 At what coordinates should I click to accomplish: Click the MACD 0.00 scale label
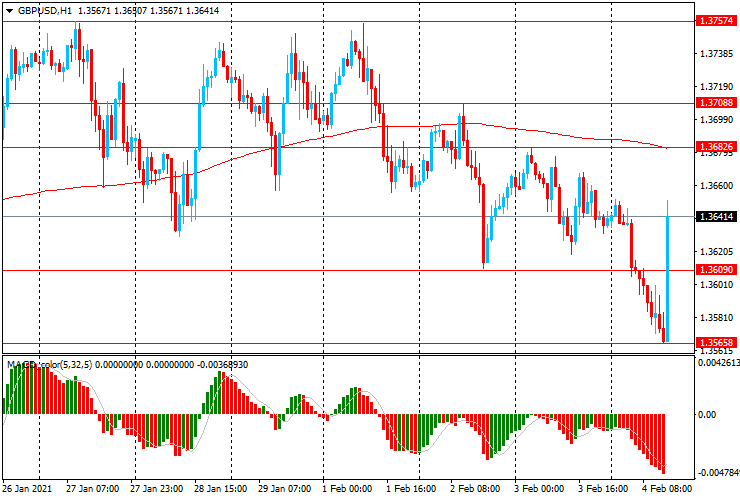click(707, 414)
